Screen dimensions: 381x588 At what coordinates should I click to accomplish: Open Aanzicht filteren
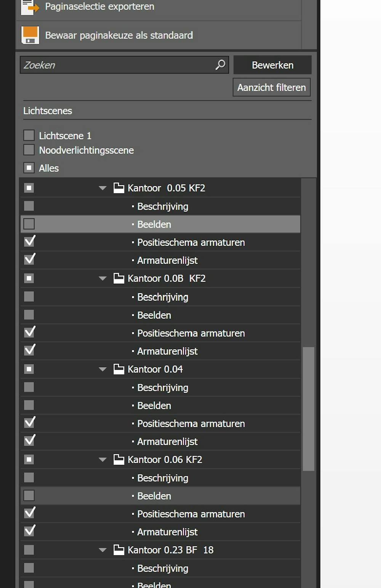click(x=272, y=87)
